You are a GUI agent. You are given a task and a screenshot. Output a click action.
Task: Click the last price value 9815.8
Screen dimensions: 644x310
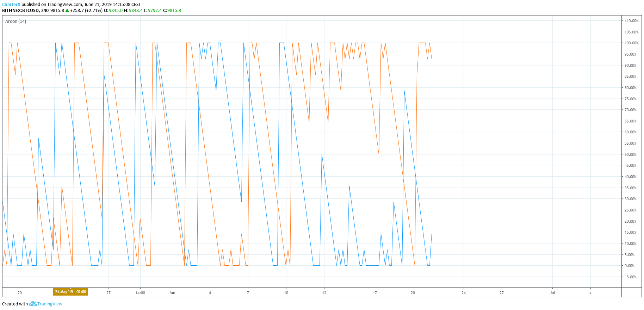(x=57, y=11)
